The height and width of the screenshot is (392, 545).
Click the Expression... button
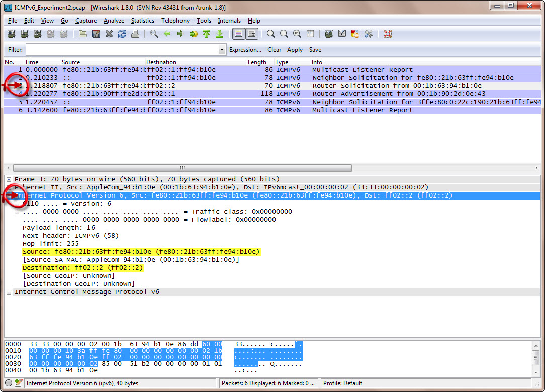tap(245, 50)
